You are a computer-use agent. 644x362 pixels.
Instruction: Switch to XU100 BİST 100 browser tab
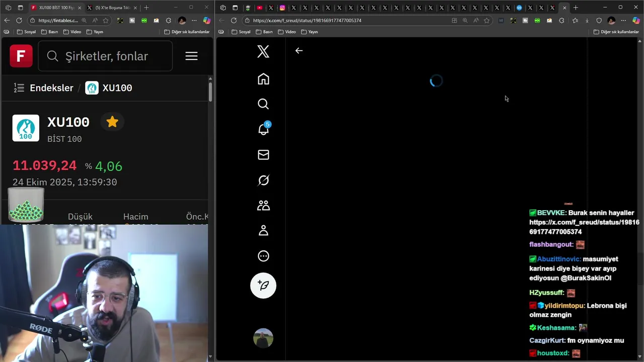(55, 8)
